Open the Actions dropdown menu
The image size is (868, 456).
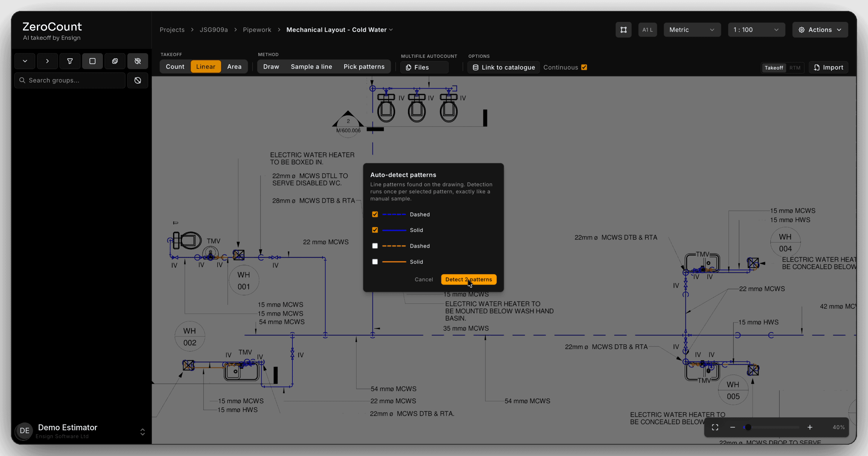click(820, 30)
